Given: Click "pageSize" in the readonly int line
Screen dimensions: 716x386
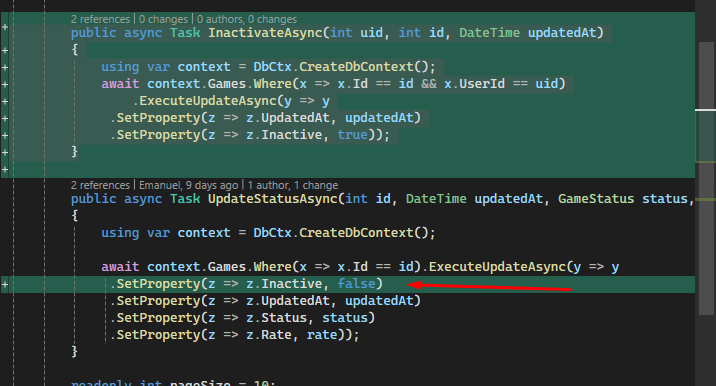Looking at the screenshot, I should coord(200,383).
